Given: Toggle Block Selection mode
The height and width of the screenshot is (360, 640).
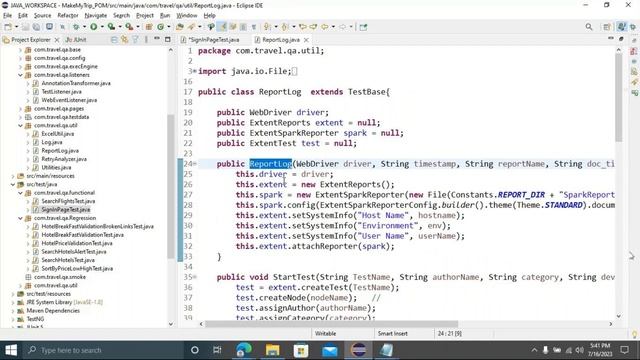Looking at the screenshot, I should [243, 27].
